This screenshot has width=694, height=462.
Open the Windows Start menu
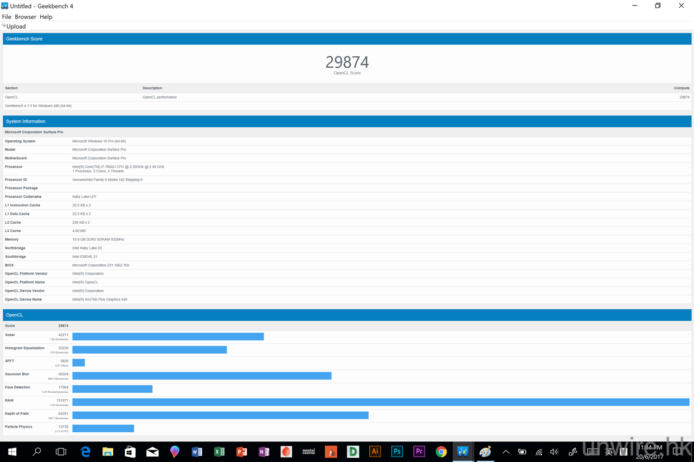click(12, 452)
